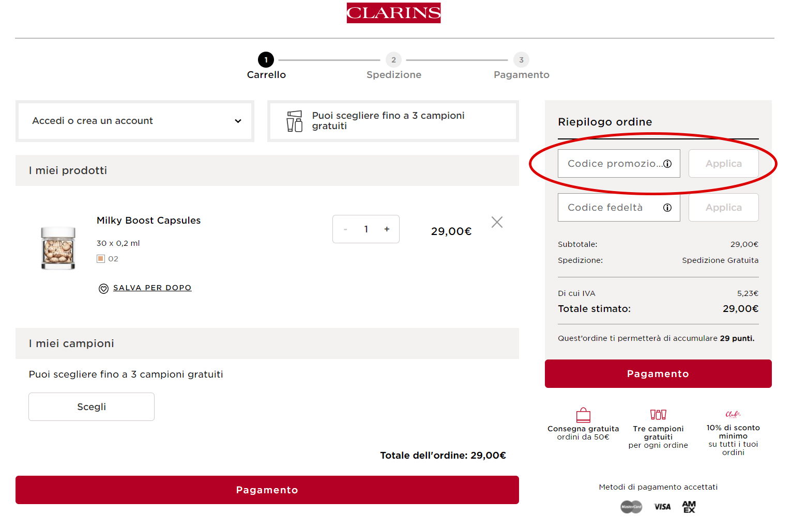Decrease the product quantity with minus button
The height and width of the screenshot is (532, 792).
pyautogui.click(x=345, y=229)
